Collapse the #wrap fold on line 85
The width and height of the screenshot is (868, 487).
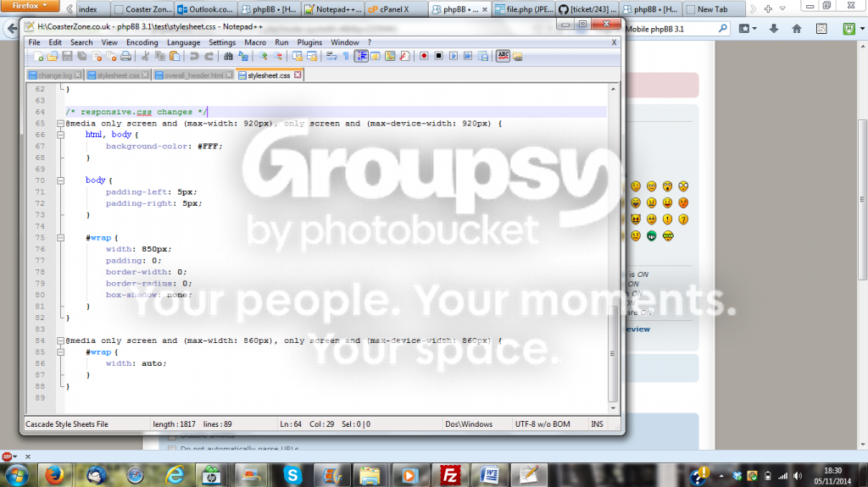pyautogui.click(x=60, y=352)
